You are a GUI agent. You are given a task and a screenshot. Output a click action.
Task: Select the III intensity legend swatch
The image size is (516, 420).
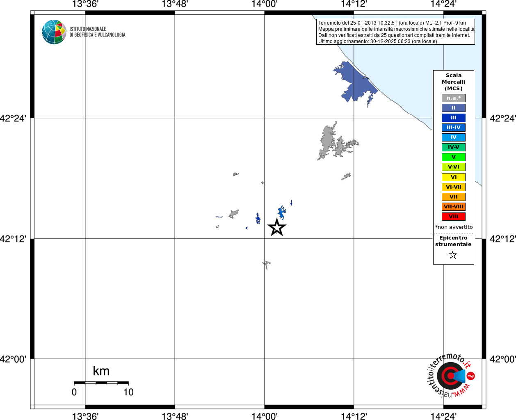(x=454, y=118)
